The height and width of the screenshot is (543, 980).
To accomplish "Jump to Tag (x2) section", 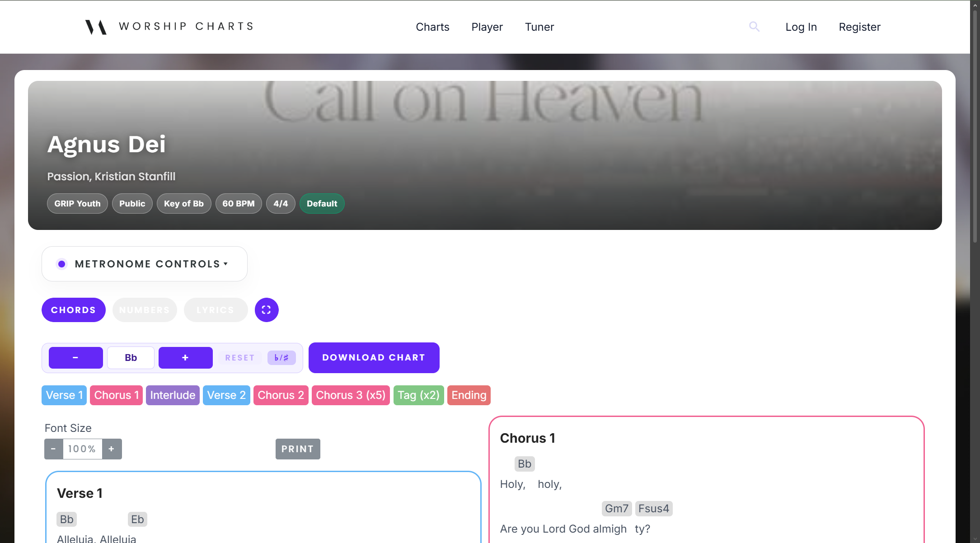I will [x=419, y=395].
